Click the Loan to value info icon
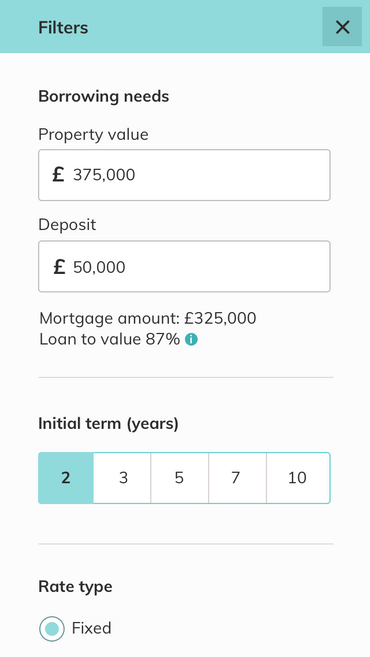This screenshot has height=657, width=370. pyautogui.click(x=191, y=339)
